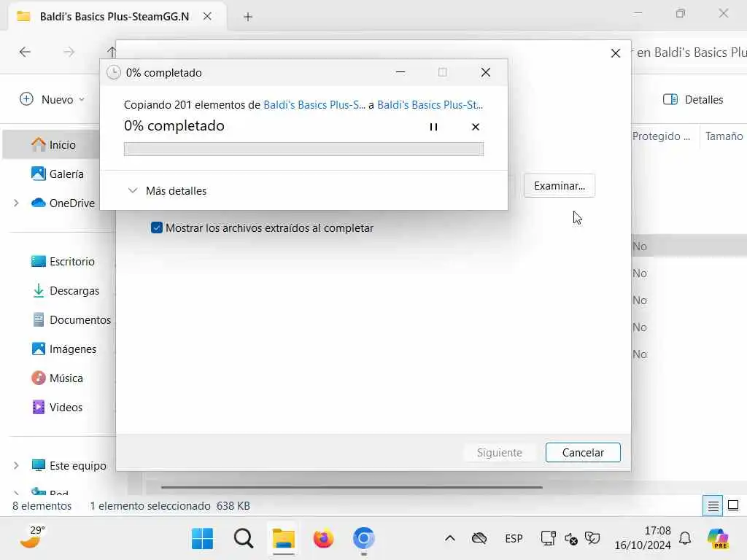Click the battery saver tray icon

point(592,539)
